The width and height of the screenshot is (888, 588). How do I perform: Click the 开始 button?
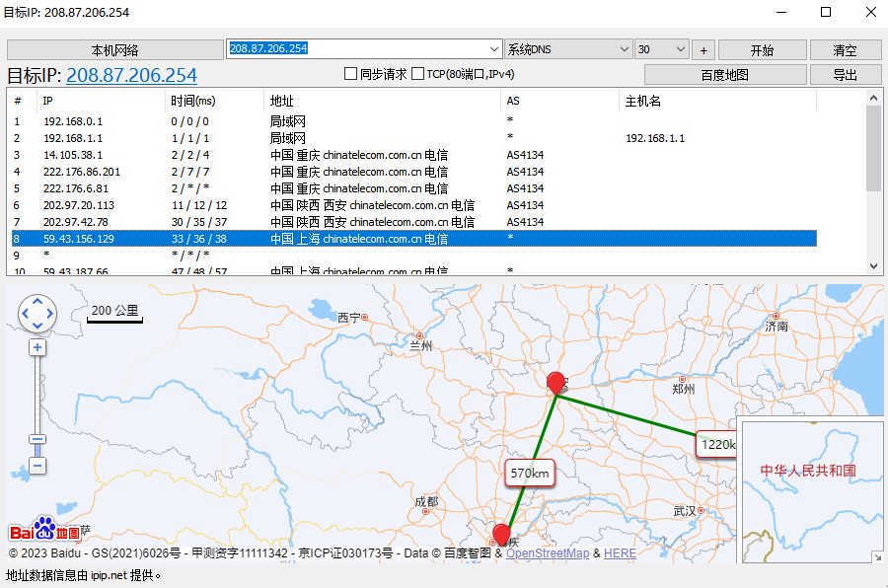coord(763,50)
